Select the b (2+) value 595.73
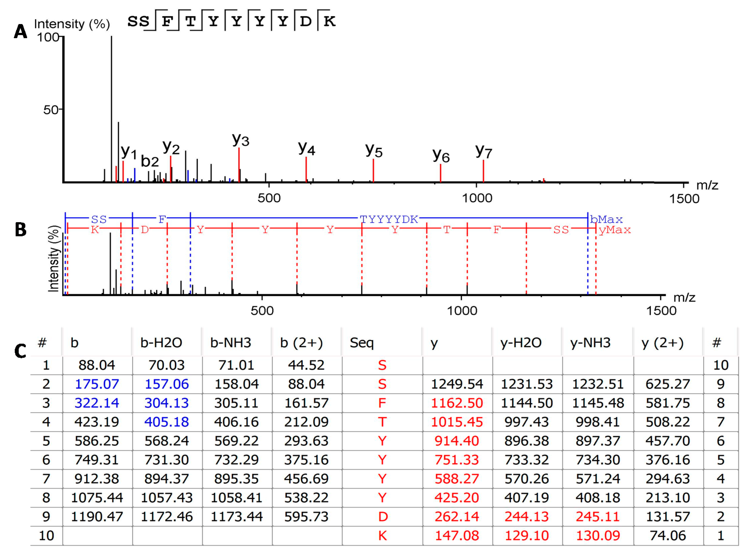The height and width of the screenshot is (560, 751). coord(306,517)
